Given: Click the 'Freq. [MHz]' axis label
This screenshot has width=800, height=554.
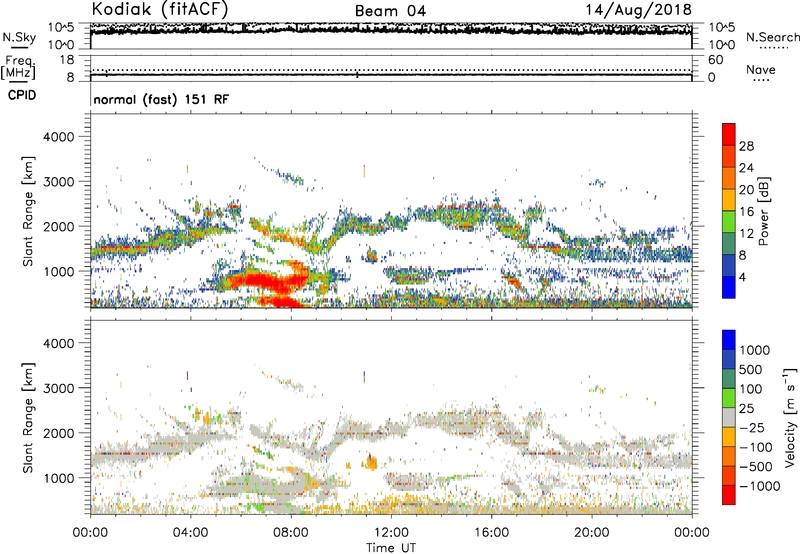Looking at the screenshot, I should click(x=18, y=67).
